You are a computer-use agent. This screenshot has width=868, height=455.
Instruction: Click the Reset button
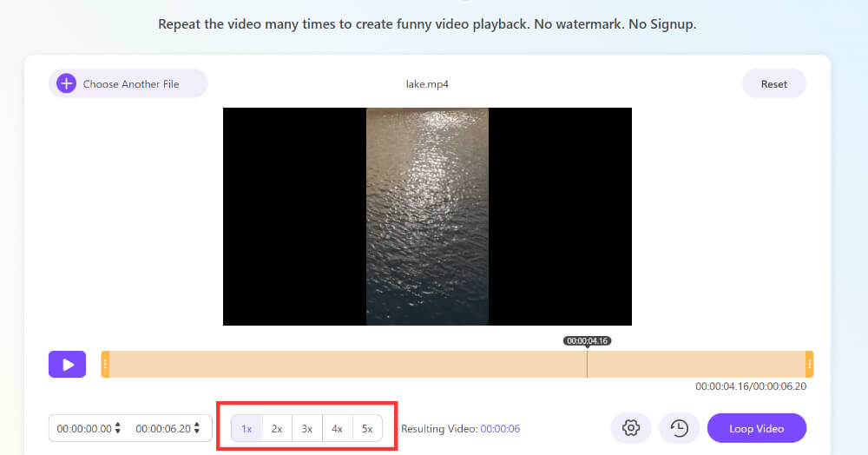tap(773, 84)
